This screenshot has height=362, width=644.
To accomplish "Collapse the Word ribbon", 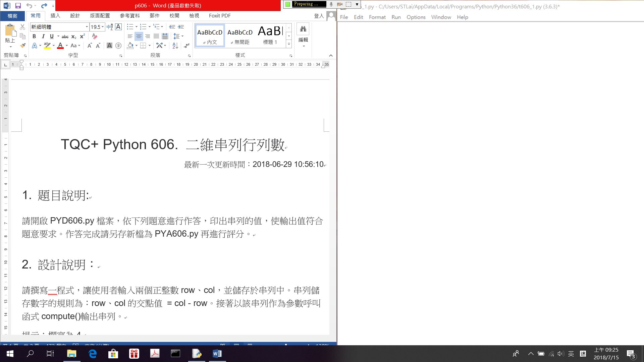I will [331, 56].
